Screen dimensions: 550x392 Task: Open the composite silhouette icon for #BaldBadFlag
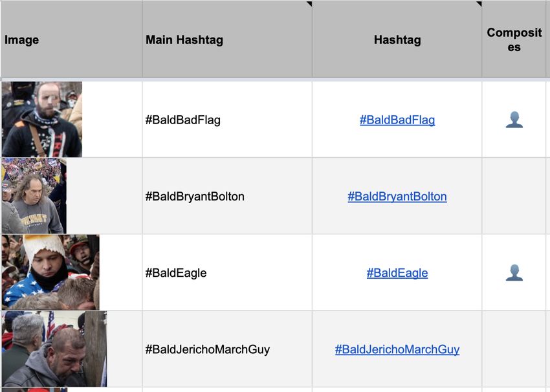[x=514, y=120]
